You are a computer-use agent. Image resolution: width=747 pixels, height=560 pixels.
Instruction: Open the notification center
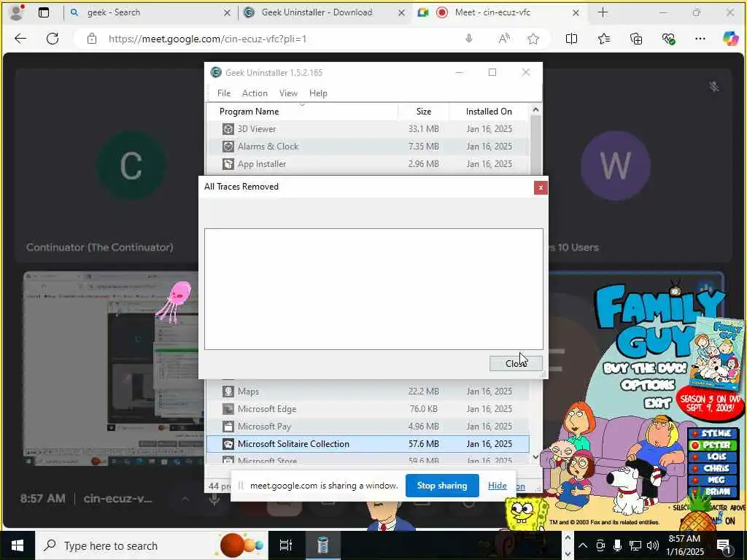[x=724, y=545]
